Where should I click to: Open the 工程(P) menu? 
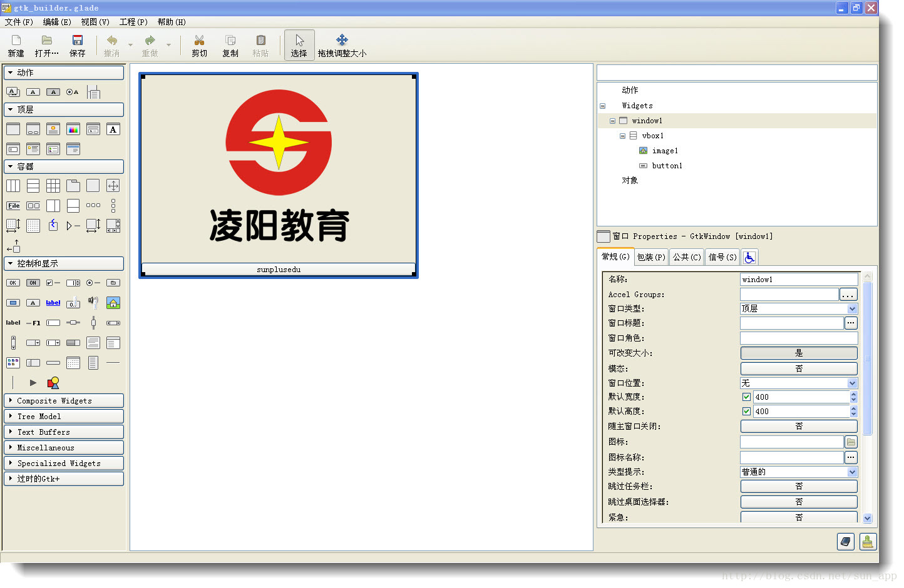click(x=133, y=22)
